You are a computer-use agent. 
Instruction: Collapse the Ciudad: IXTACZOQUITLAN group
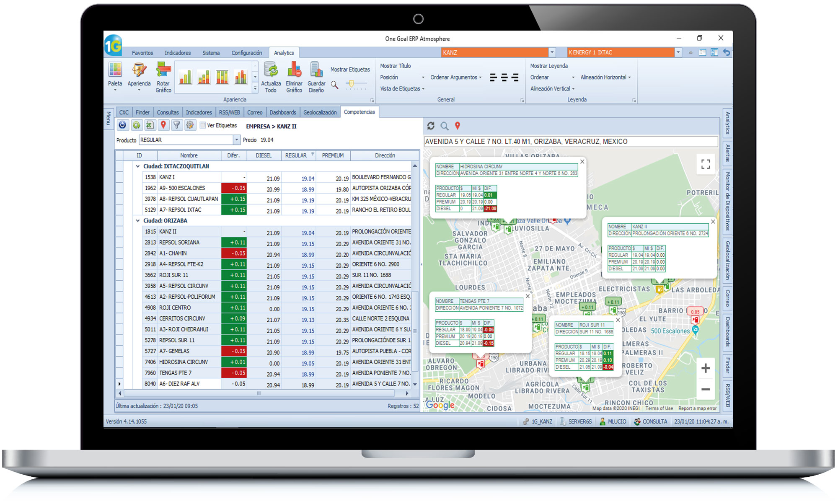138,166
